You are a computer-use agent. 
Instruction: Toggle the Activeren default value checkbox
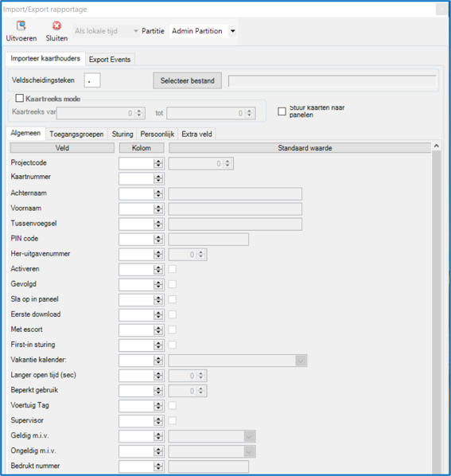tap(173, 269)
